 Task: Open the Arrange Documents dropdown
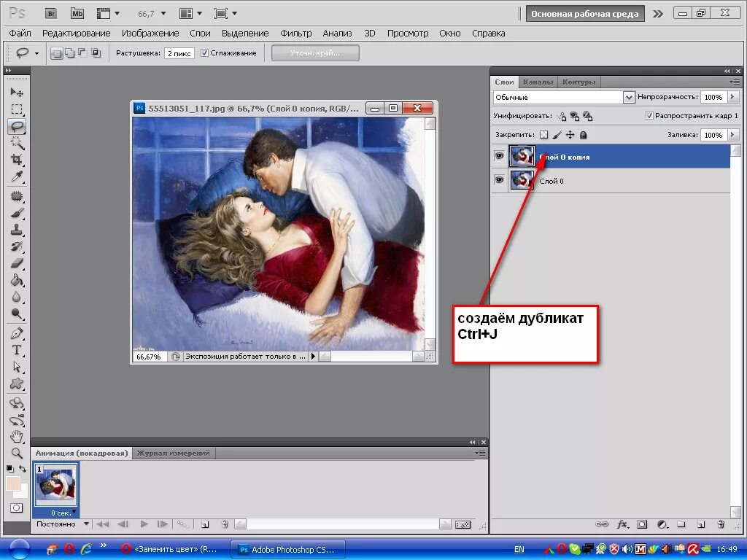click(190, 13)
